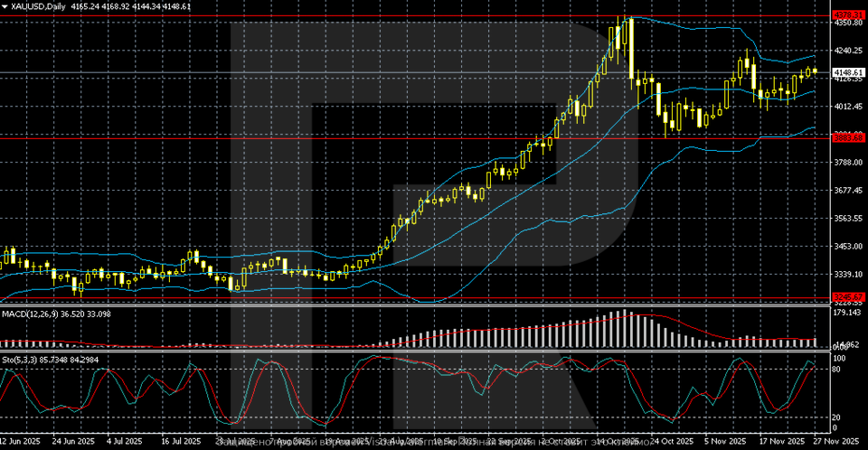Click the 16 Jul 2025 date label
This screenshot has width=868, height=450.
tap(179, 442)
